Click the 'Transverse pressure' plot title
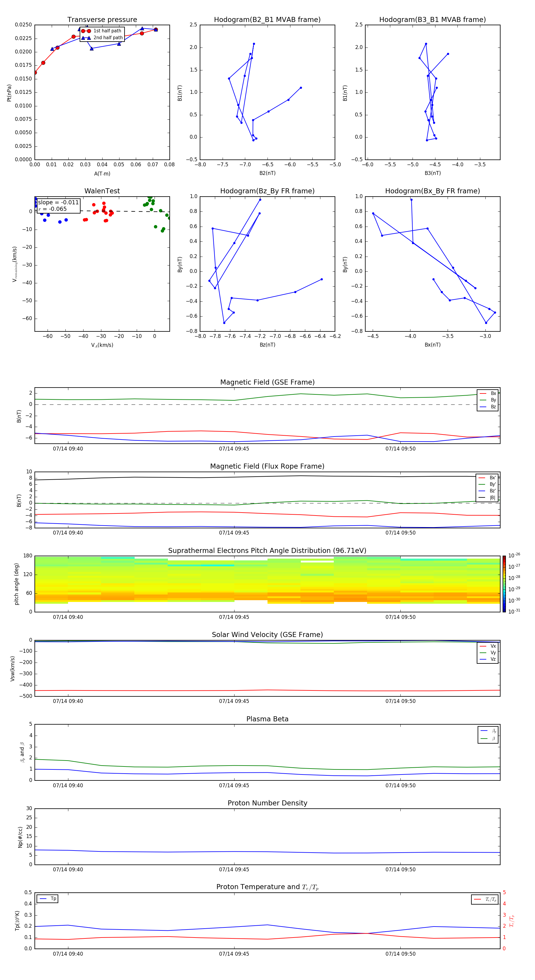This screenshot has width=535, height=980. (102, 20)
